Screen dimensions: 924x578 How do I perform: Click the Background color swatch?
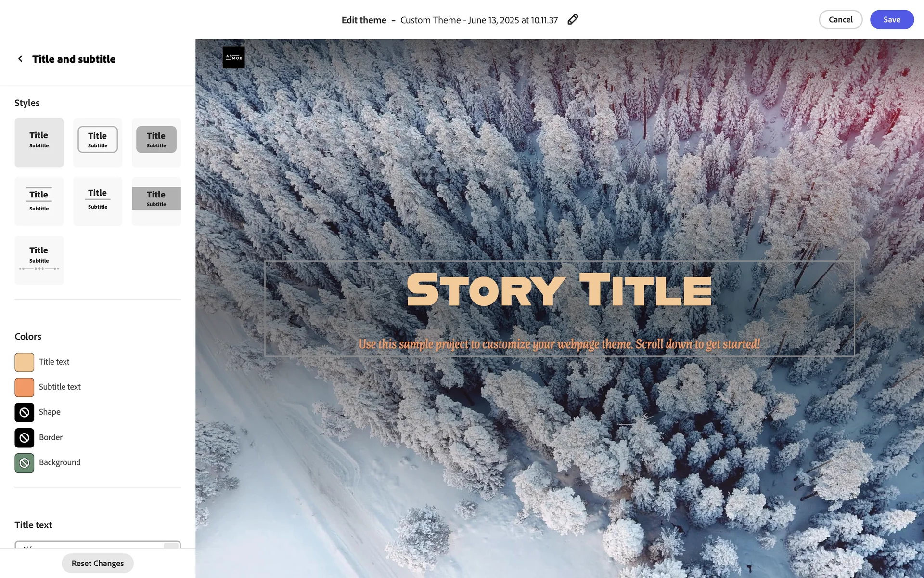[x=25, y=463]
